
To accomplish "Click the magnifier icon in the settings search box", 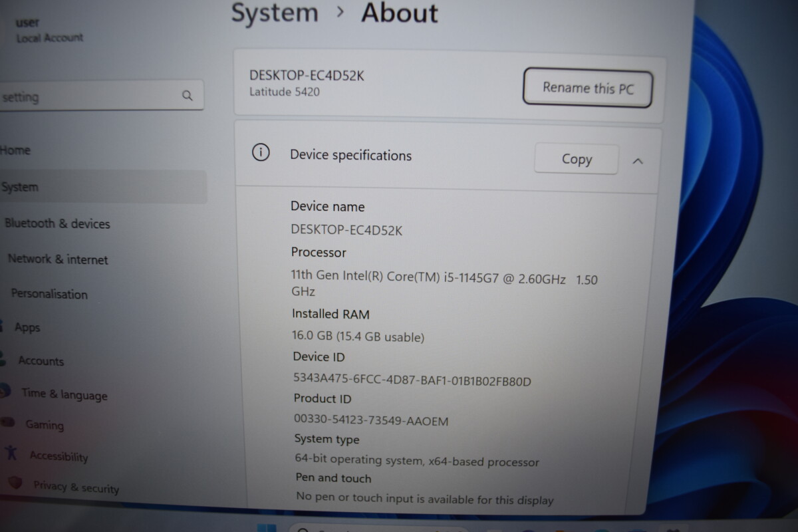I will click(x=188, y=96).
